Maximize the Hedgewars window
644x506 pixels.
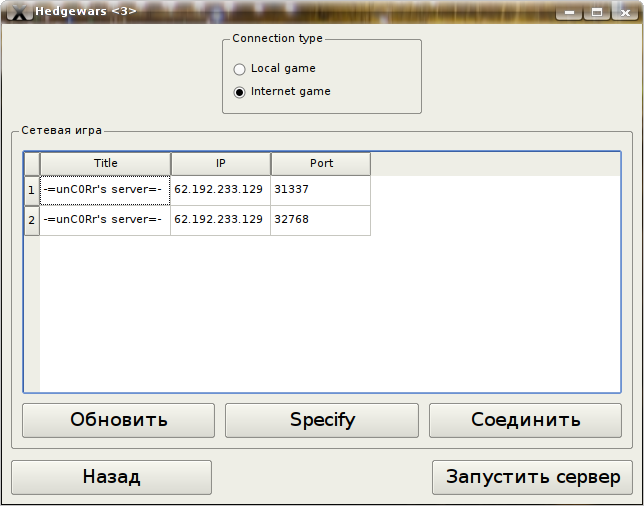tap(597, 12)
